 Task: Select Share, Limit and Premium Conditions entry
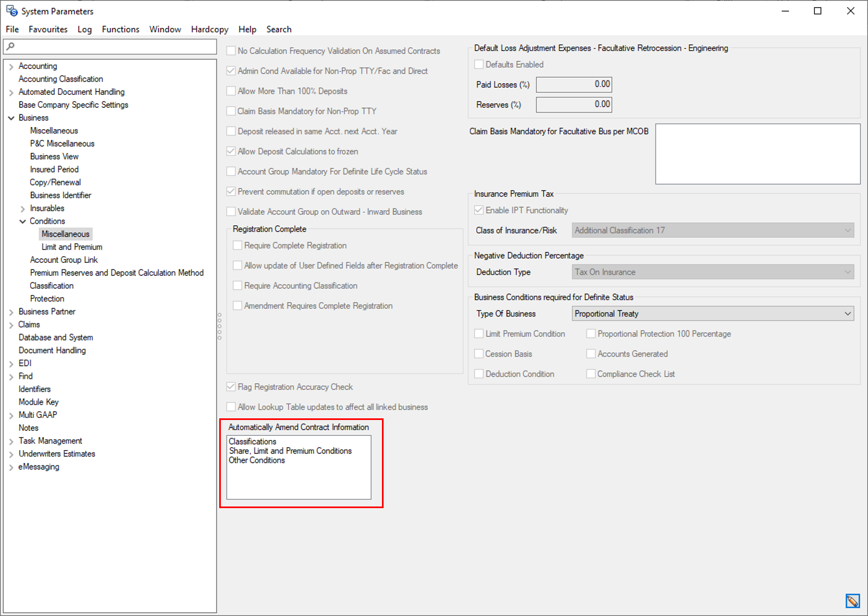pos(290,451)
